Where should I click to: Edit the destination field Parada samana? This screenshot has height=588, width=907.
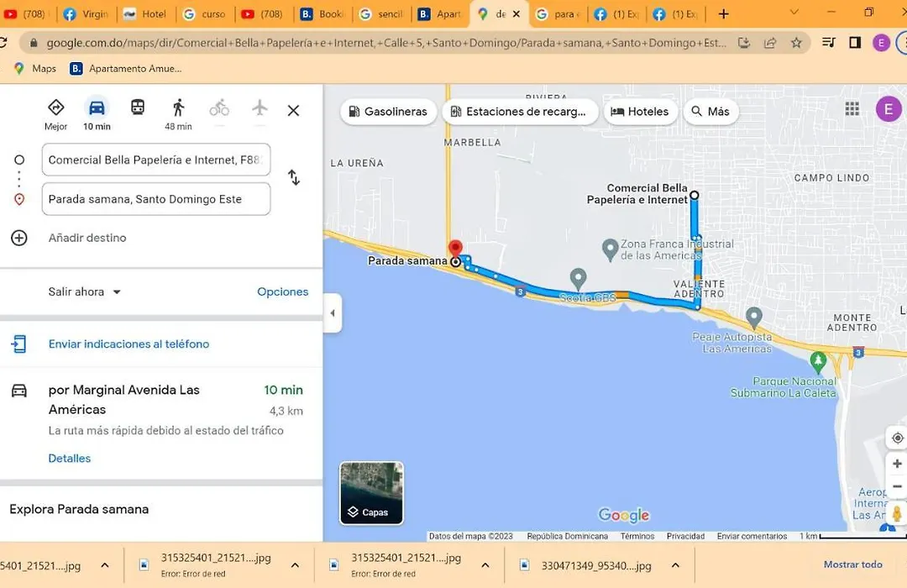(x=156, y=199)
